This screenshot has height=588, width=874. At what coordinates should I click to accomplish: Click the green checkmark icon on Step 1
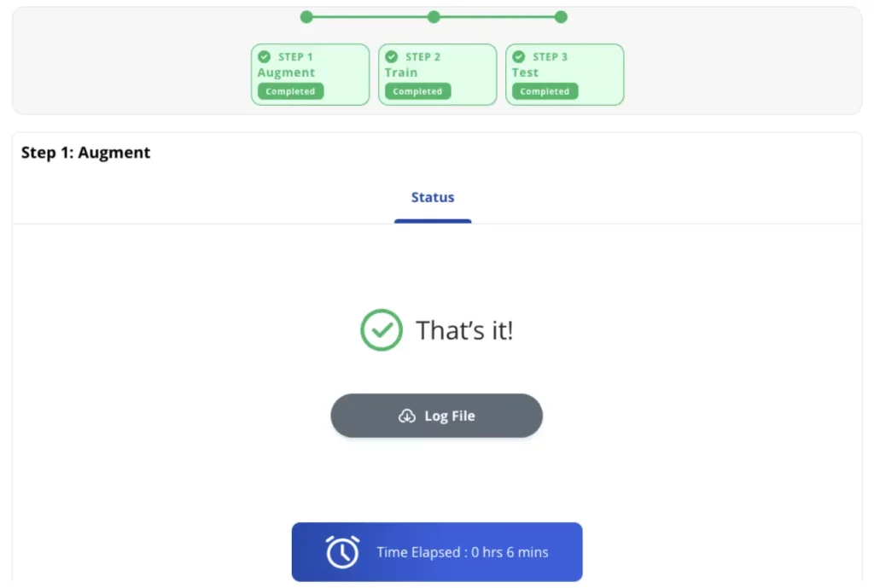(265, 57)
